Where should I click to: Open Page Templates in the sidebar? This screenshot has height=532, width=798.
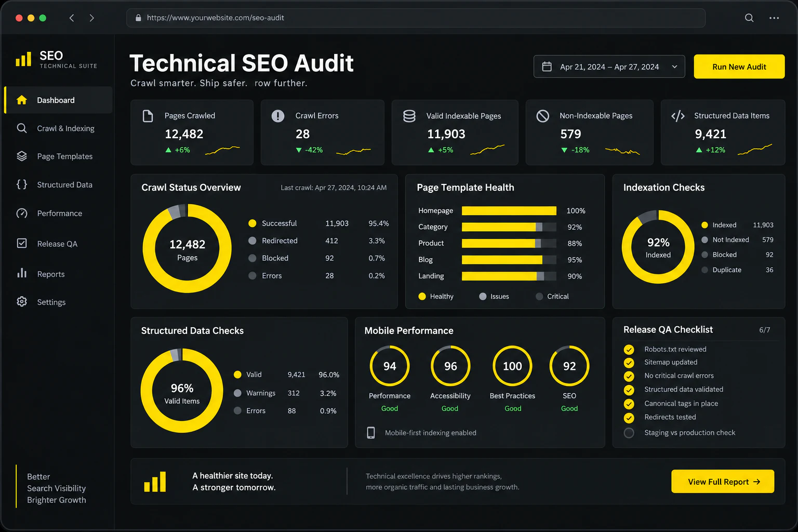(58, 156)
